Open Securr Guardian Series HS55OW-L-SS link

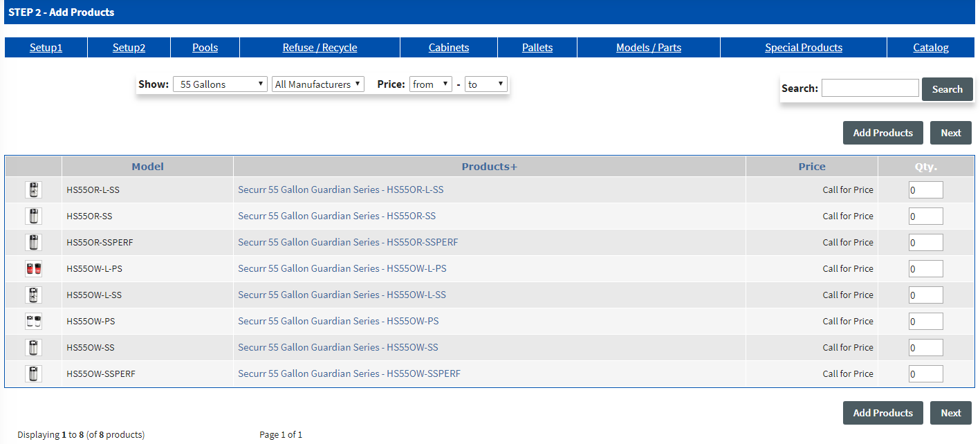[x=342, y=295]
